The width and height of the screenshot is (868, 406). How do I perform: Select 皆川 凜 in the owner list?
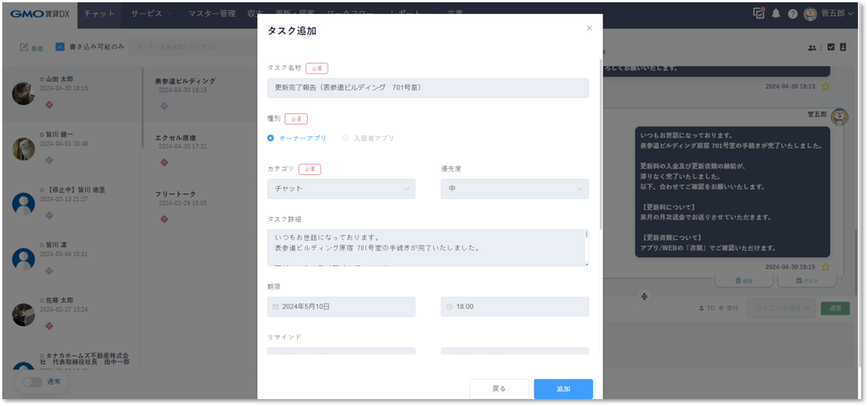(72, 259)
